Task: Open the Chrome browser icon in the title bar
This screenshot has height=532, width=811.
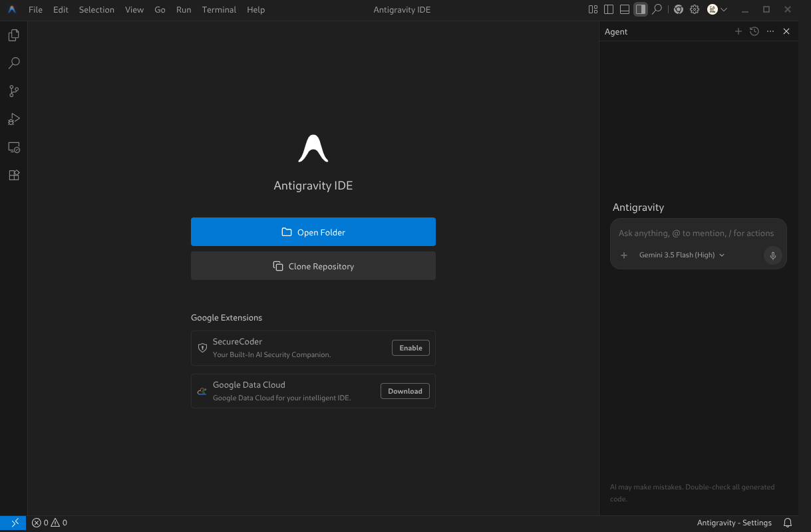Action: (679, 9)
